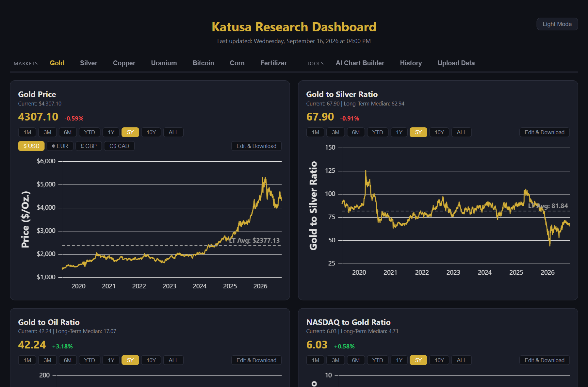Click Edit & Download on Gold Price card
588x387 pixels.
point(256,146)
